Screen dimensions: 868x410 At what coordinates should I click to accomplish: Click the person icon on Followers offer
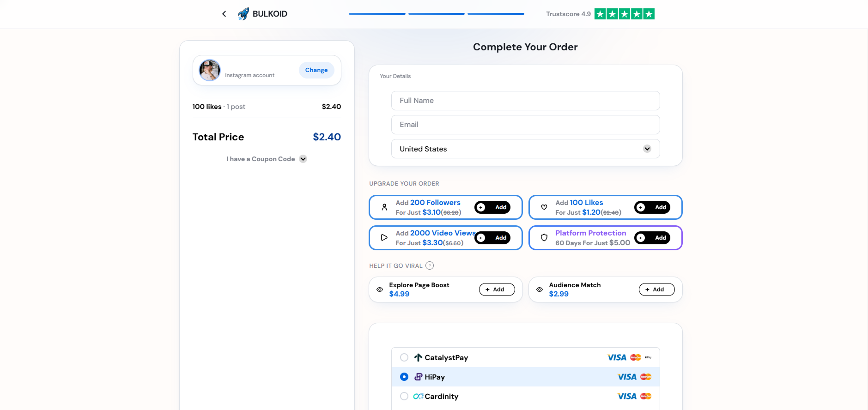(384, 207)
